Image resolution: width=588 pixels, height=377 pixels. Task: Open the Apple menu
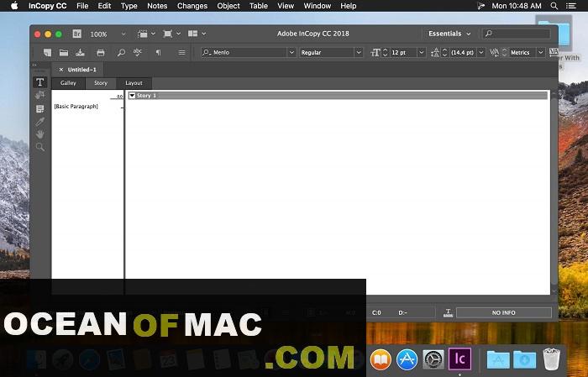pos(14,6)
